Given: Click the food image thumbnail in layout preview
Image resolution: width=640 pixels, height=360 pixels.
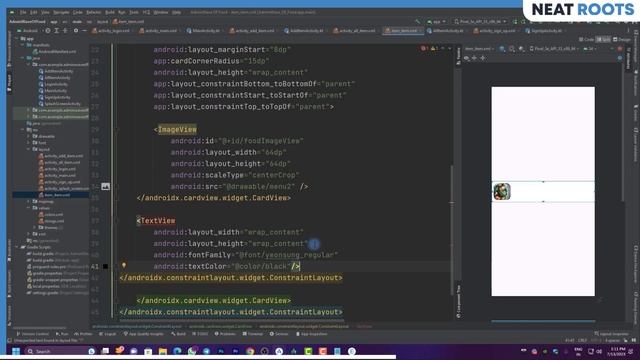Looking at the screenshot, I should pyautogui.click(x=502, y=191).
